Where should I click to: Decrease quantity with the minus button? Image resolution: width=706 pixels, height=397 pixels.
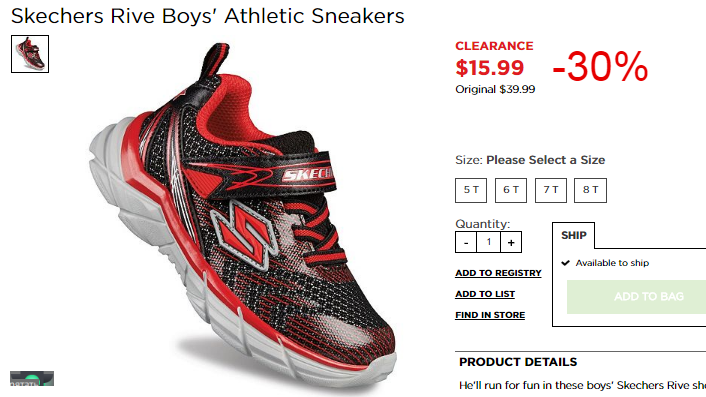click(x=466, y=242)
